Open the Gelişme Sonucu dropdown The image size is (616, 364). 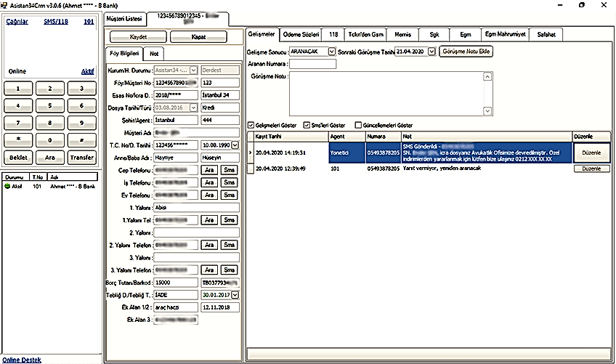[331, 52]
